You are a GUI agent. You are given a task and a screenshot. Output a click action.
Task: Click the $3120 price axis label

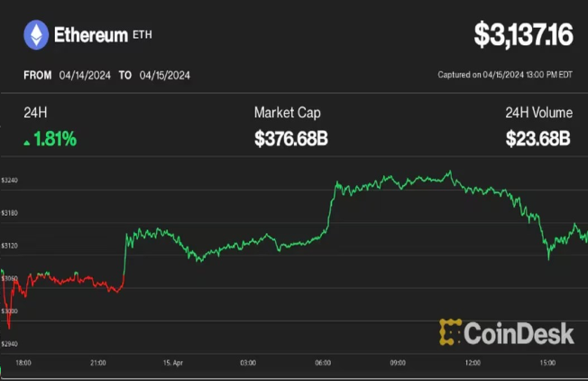point(9,246)
